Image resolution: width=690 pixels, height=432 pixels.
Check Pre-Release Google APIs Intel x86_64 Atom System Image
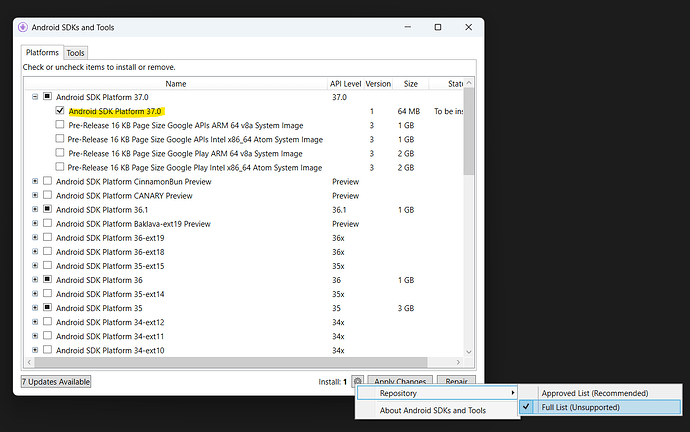60,139
